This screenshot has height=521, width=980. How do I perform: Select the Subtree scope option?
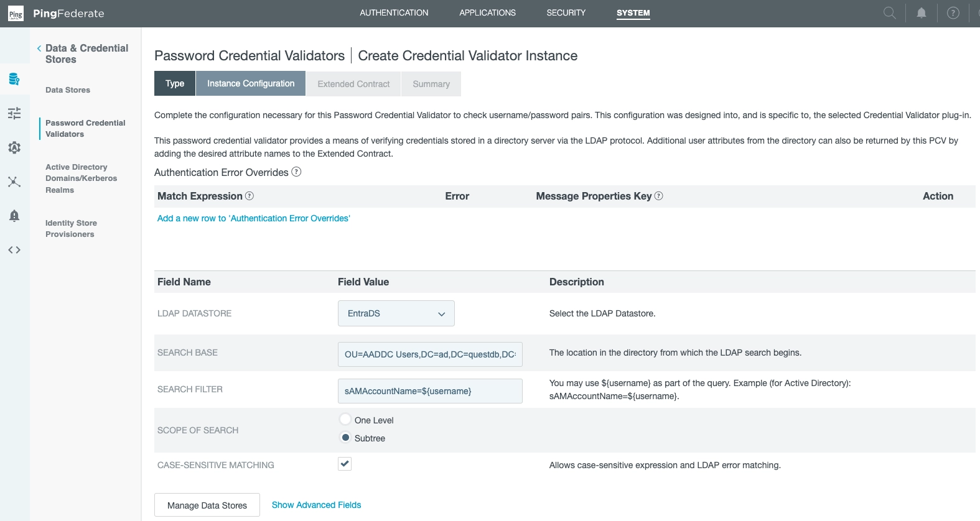click(345, 438)
